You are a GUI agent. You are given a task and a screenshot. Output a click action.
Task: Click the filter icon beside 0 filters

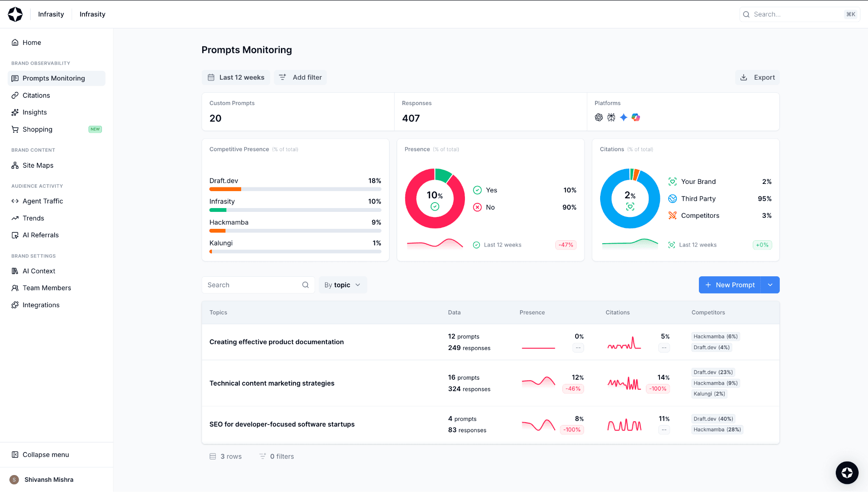coord(263,456)
